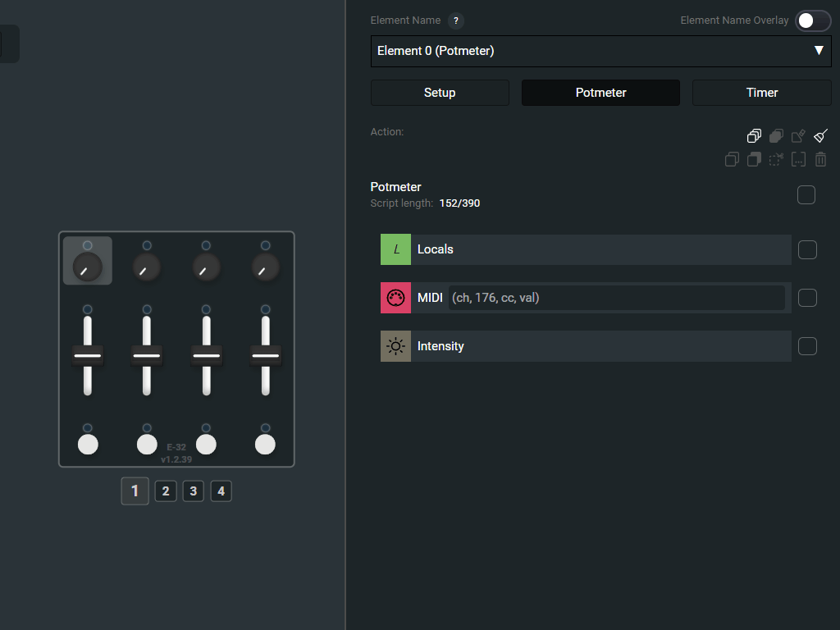Expand the Intensity action block

(599, 346)
